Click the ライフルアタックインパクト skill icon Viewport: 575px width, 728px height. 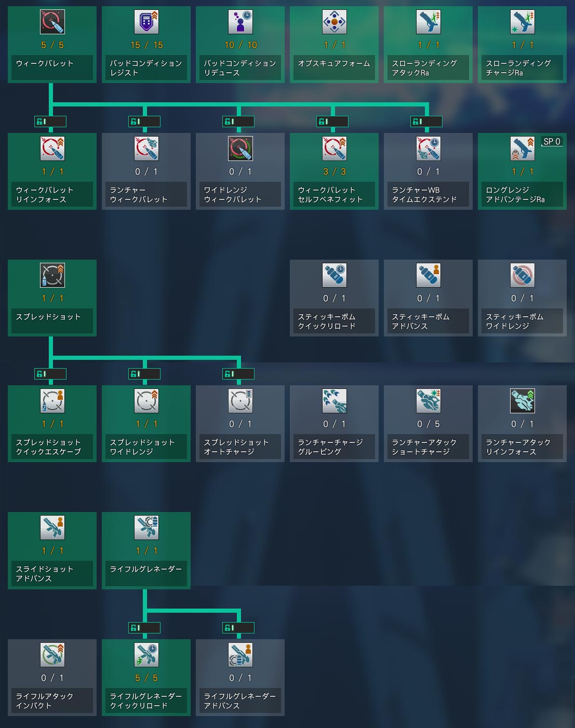(52, 655)
